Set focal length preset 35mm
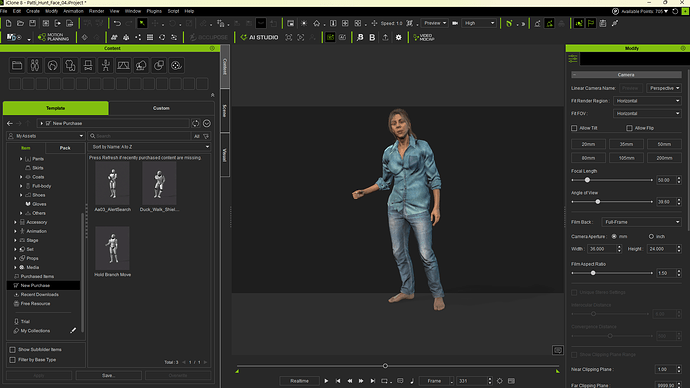The image size is (690, 388). tap(626, 144)
